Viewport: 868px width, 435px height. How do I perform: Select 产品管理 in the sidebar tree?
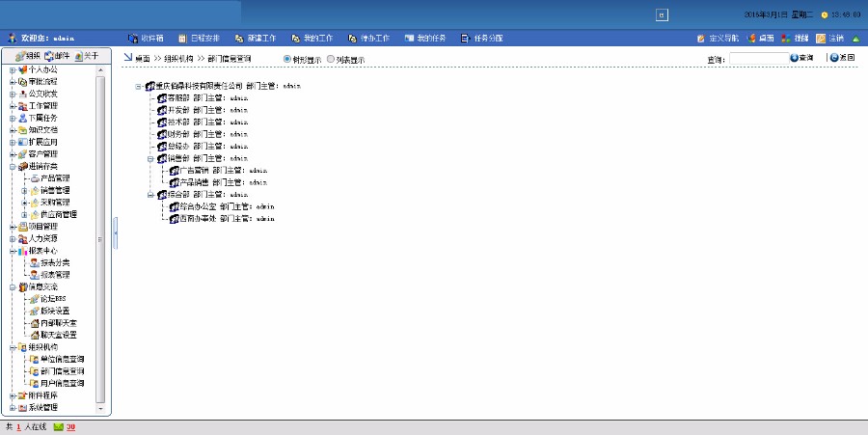(55, 178)
